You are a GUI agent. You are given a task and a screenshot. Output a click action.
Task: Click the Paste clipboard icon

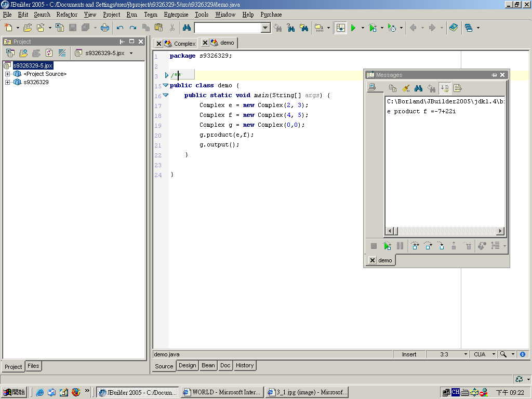158,28
